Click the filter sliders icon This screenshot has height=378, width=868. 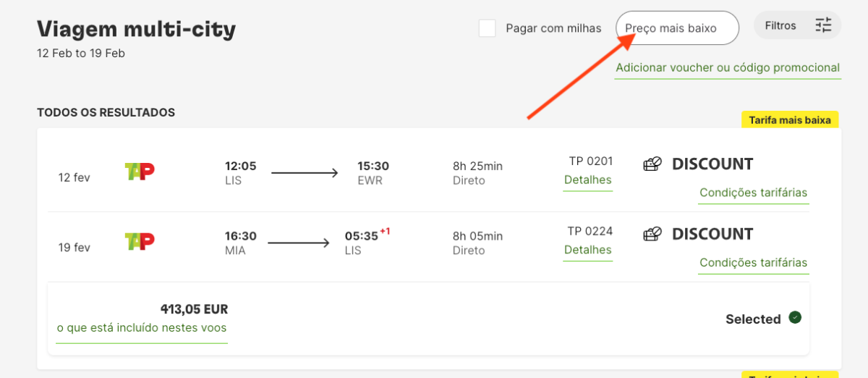823,25
